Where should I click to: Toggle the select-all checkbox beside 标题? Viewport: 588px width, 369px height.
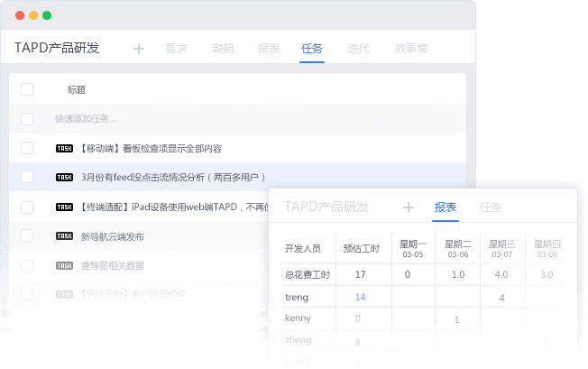(27, 89)
